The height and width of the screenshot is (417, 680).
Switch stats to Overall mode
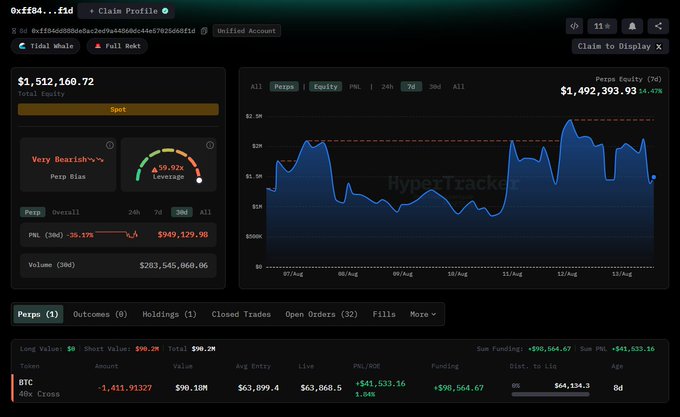click(x=65, y=212)
